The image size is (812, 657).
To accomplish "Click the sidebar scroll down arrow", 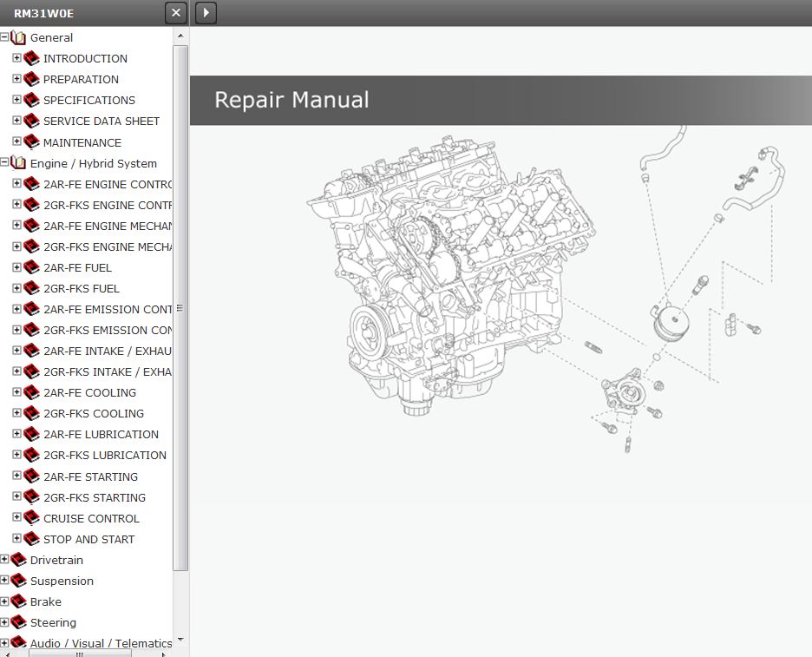I will (x=180, y=641).
